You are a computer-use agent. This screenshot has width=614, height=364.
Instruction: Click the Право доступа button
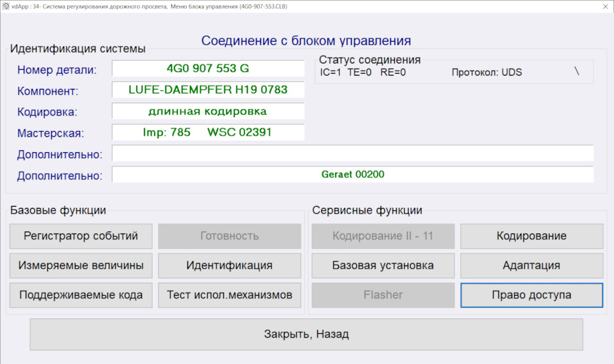click(531, 296)
